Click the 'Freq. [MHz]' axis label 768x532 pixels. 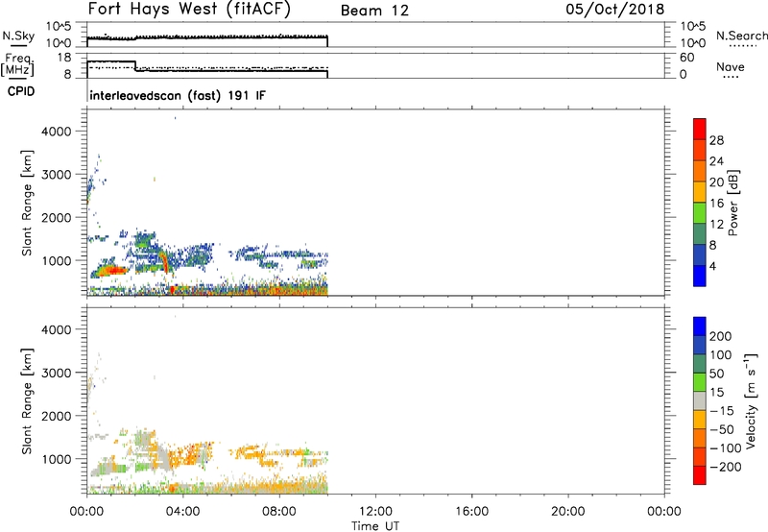pyautogui.click(x=18, y=65)
